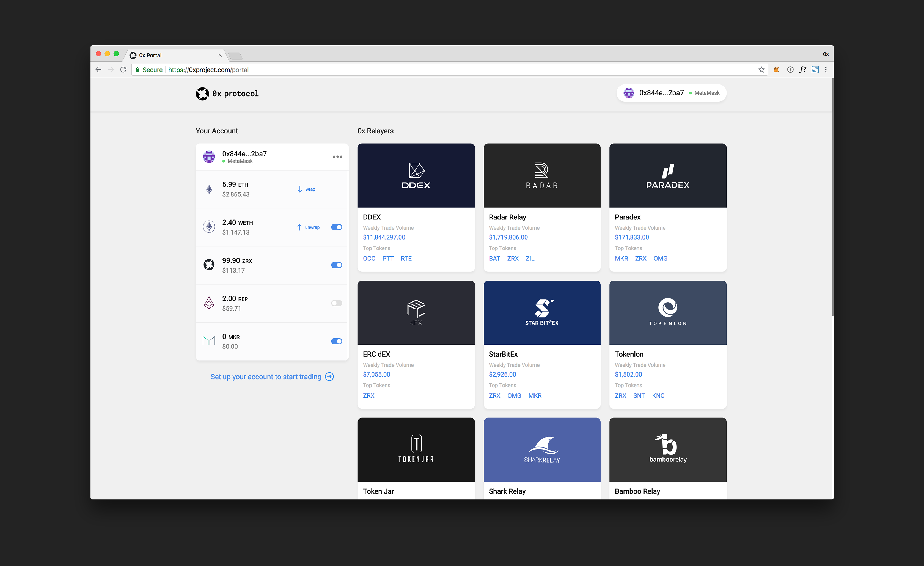Viewport: 924px width, 566px height.
Task: Click circled arrow next to start trading
Action: pyautogui.click(x=330, y=377)
